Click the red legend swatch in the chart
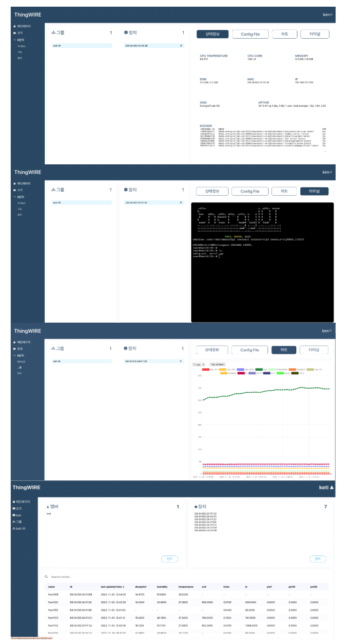The image size is (353, 644). (x=205, y=369)
